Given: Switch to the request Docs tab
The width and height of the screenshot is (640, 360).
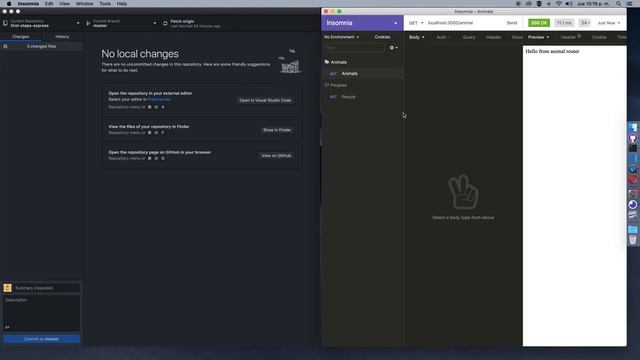Looking at the screenshot, I should click(517, 37).
